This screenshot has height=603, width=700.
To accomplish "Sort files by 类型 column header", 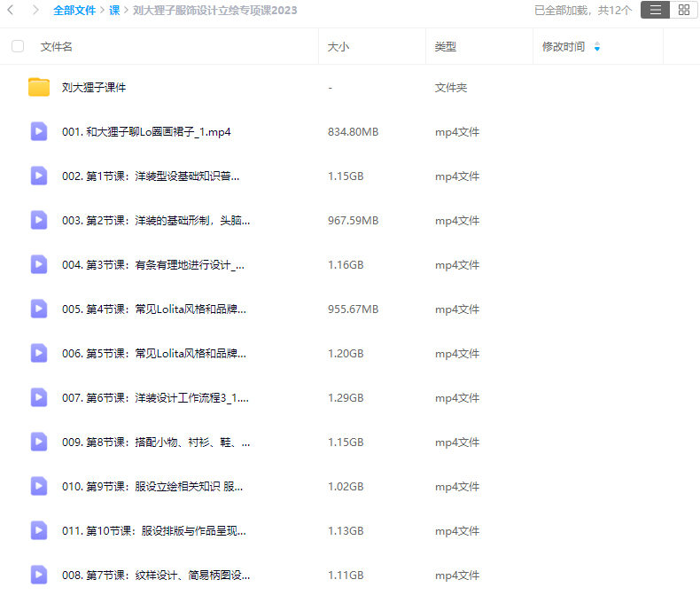I will pyautogui.click(x=445, y=47).
